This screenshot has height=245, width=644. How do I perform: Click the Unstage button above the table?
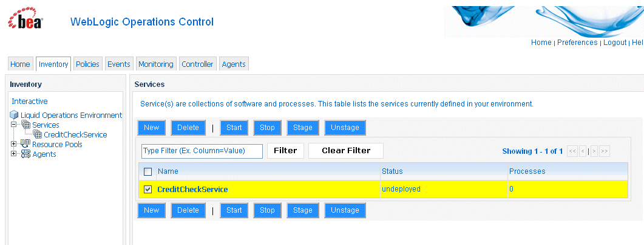click(x=345, y=128)
